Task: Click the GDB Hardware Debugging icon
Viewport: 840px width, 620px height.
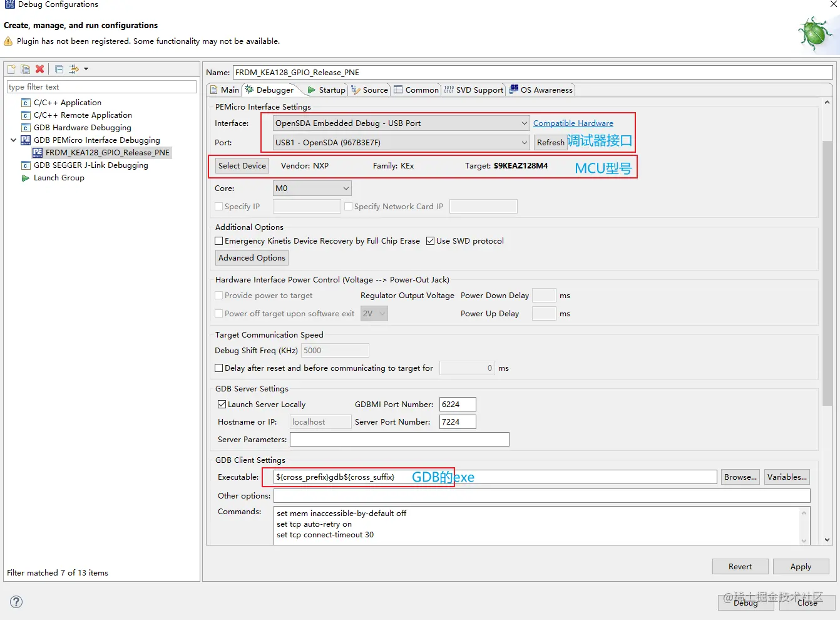Action: (x=26, y=128)
